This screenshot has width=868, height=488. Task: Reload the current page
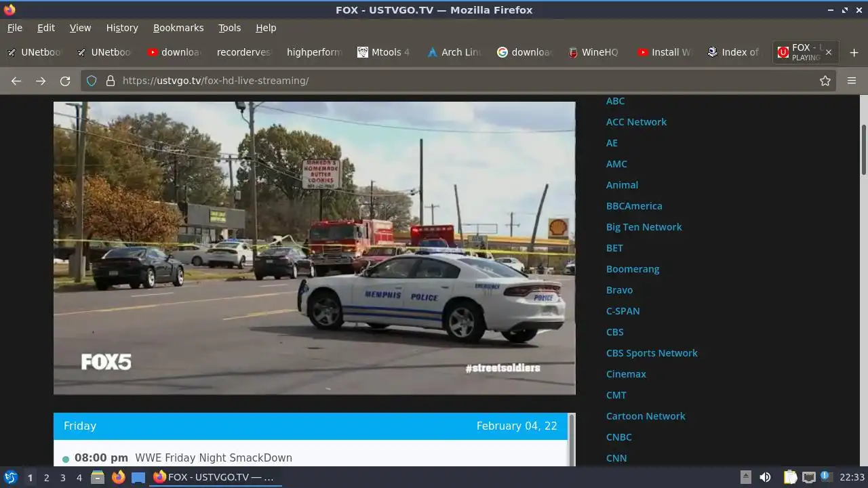pos(65,81)
